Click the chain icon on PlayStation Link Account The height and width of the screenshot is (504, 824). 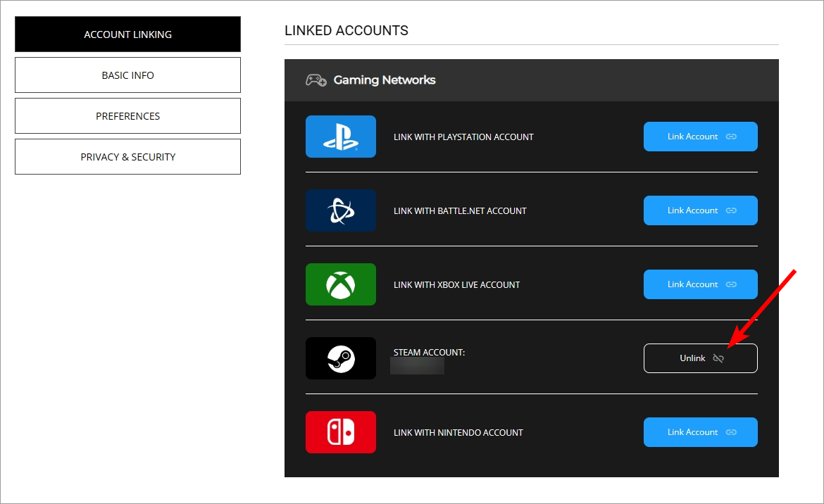click(731, 137)
